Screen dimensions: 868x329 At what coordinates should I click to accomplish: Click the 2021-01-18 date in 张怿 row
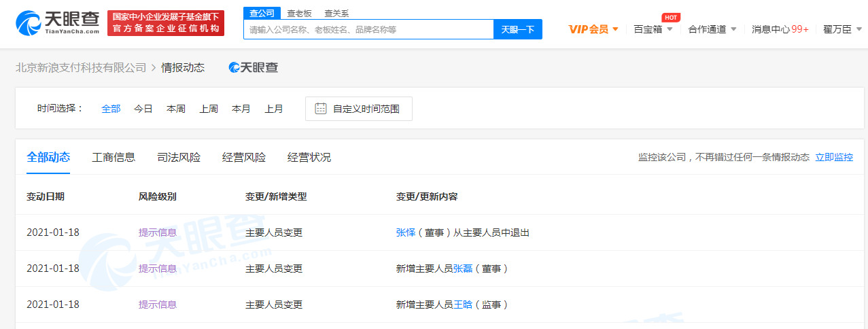pos(53,232)
